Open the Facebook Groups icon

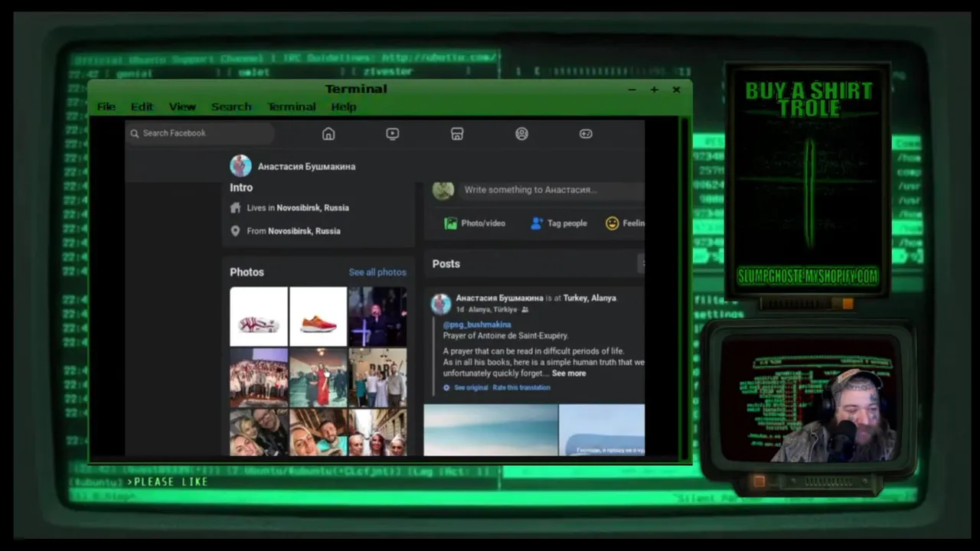[521, 134]
